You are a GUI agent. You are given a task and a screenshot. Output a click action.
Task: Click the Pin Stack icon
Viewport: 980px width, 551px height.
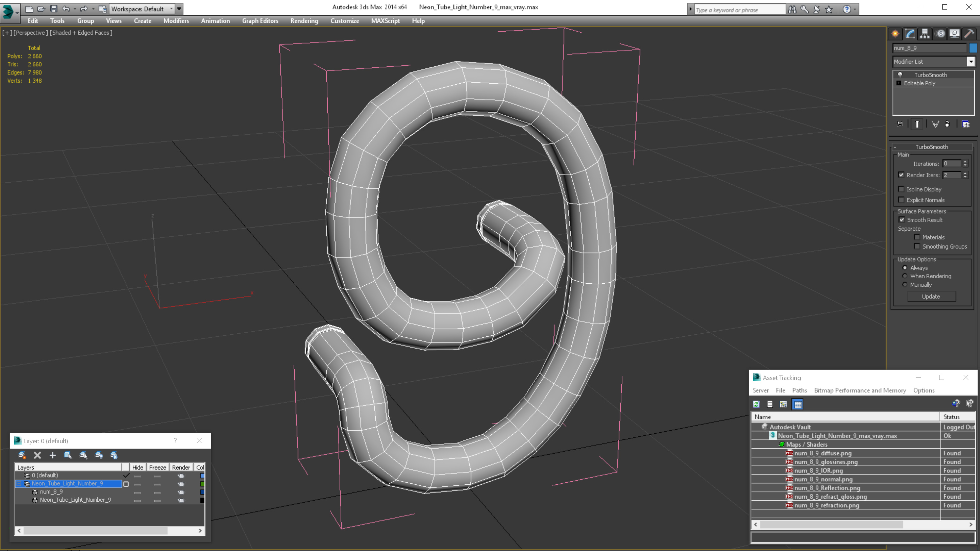pos(899,124)
